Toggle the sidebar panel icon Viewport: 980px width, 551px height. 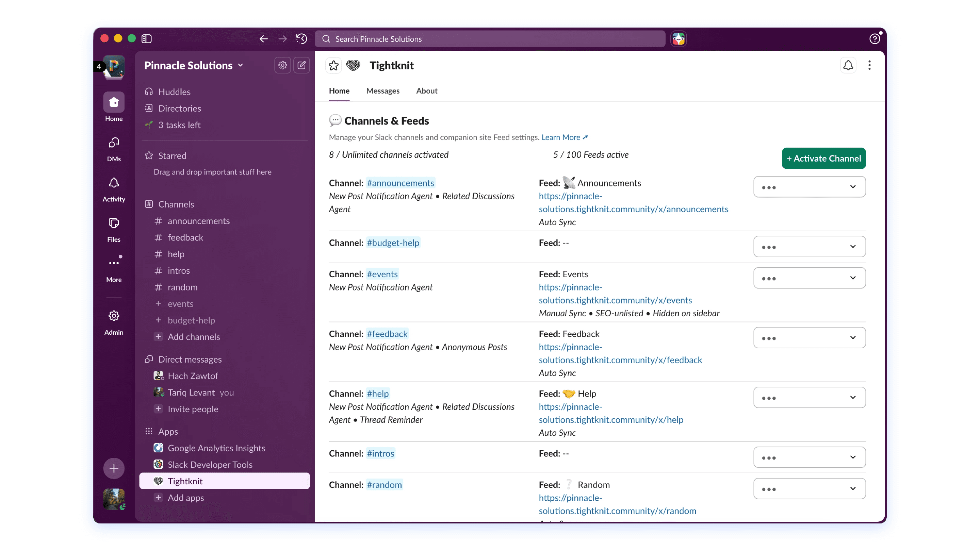(x=146, y=39)
